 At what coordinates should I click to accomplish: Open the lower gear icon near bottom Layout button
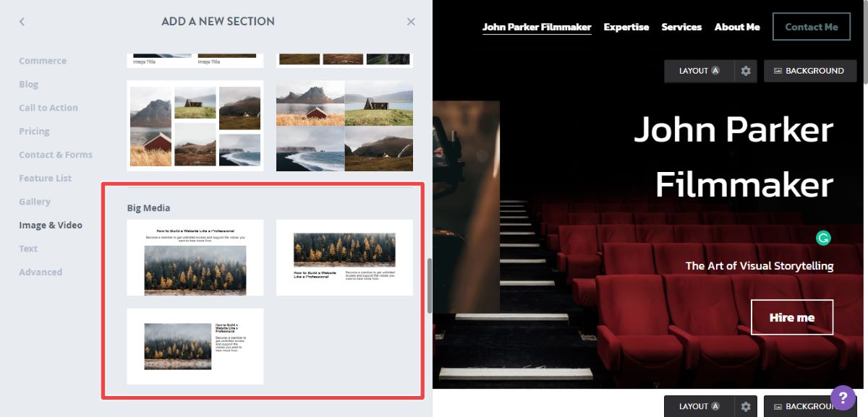click(747, 406)
